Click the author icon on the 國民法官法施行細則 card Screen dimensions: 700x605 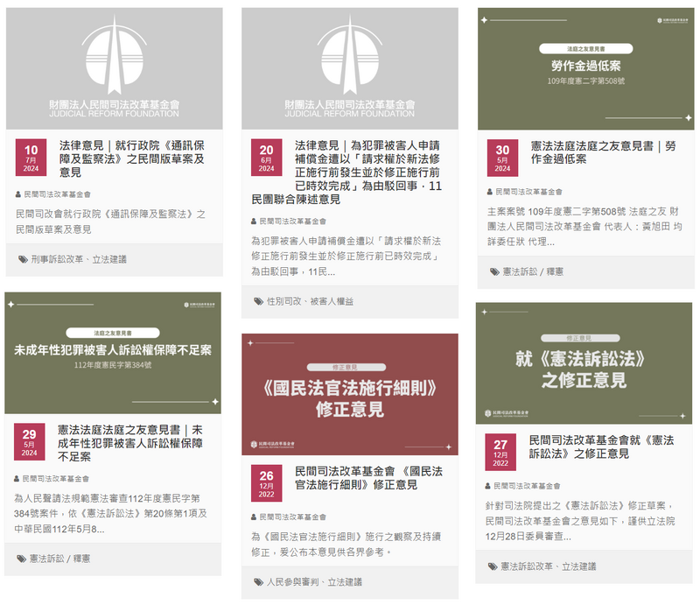[254, 517]
